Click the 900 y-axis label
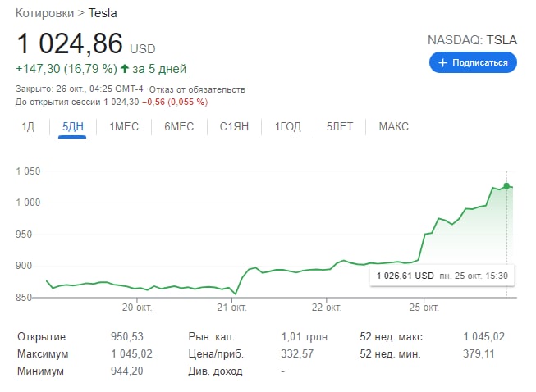This screenshot has width=536, height=392. 24,266
